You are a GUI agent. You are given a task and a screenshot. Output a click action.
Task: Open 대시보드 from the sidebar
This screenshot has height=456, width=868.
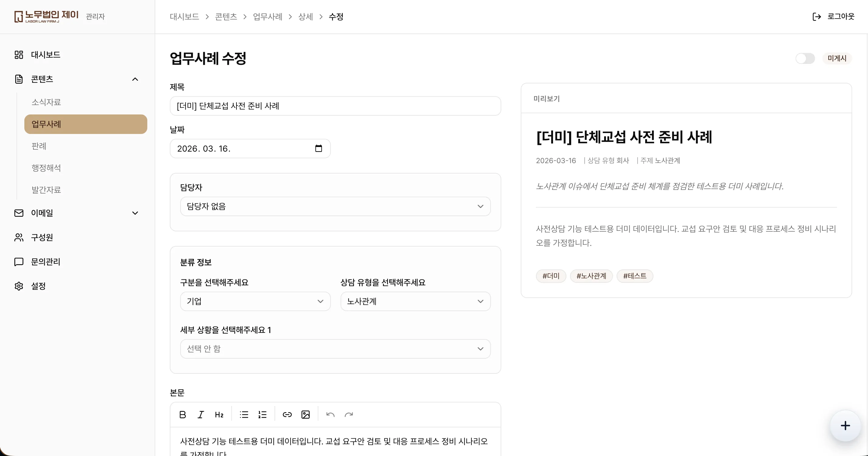(78, 54)
